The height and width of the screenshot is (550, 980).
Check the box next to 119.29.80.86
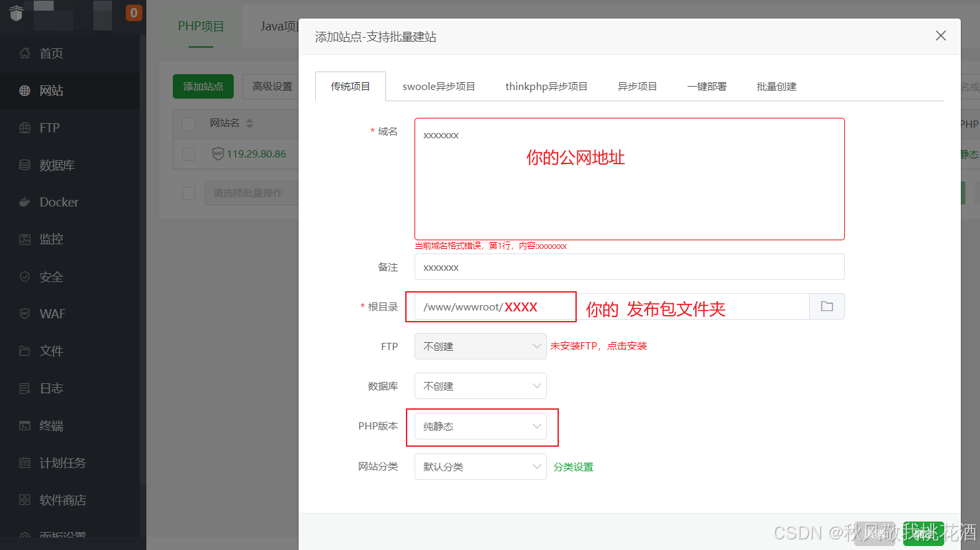pyautogui.click(x=189, y=154)
